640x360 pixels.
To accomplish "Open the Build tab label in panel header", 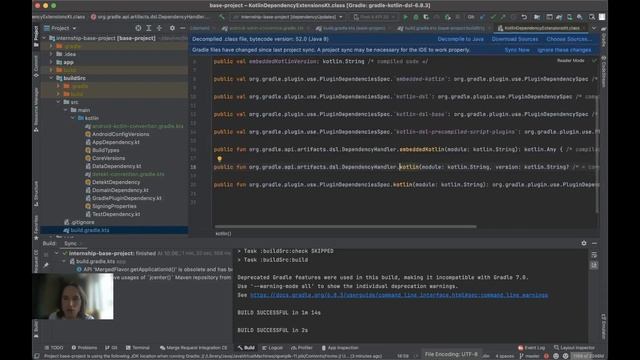I will pos(49,243).
